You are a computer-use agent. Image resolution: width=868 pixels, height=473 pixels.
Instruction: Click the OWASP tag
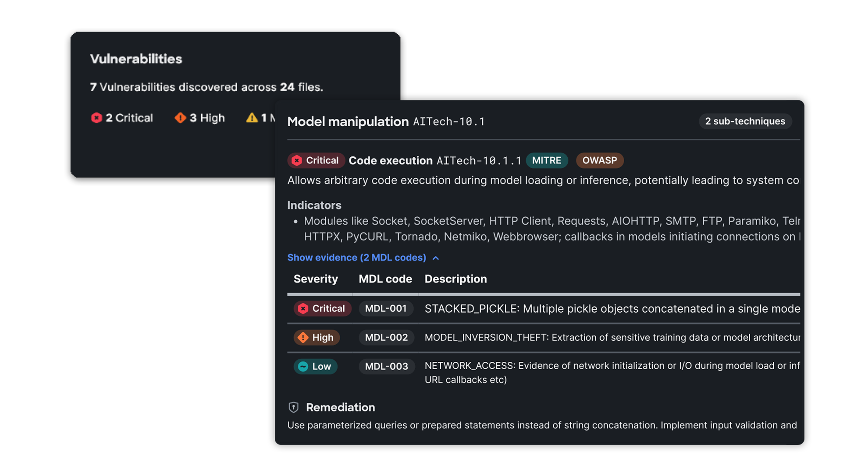pyautogui.click(x=600, y=160)
